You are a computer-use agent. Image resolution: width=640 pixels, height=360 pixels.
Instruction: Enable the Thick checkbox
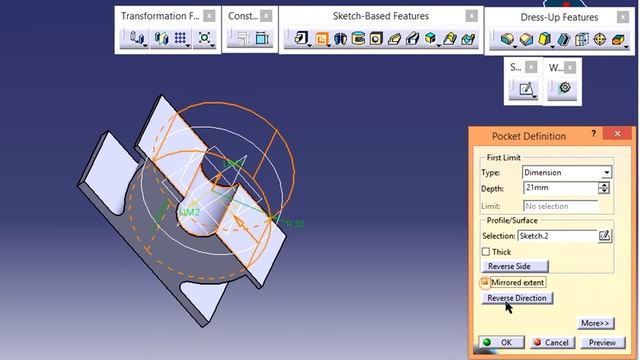[x=486, y=252]
